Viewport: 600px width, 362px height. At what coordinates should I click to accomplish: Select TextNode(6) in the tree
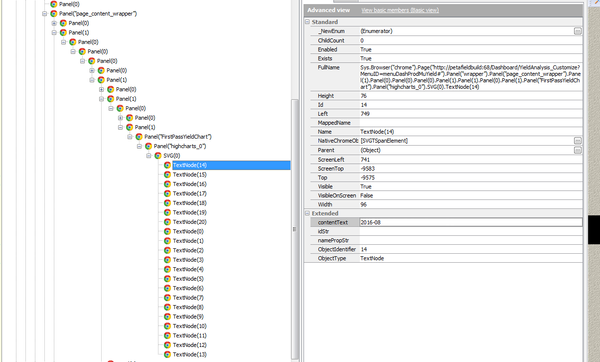188,288
